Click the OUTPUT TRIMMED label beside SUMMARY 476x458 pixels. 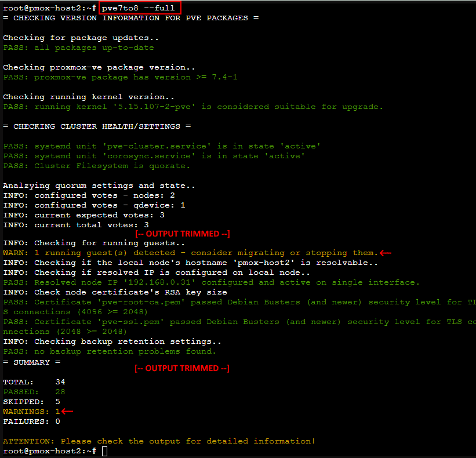(x=182, y=368)
